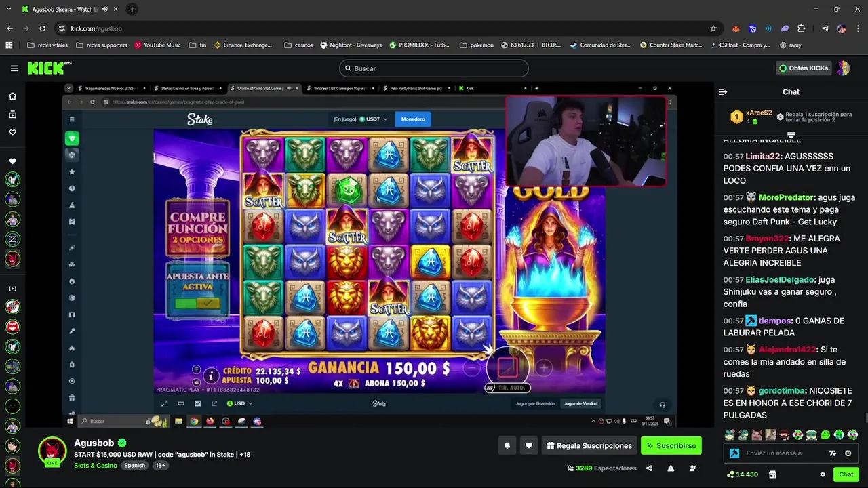Click the KICK logo

coord(49,68)
